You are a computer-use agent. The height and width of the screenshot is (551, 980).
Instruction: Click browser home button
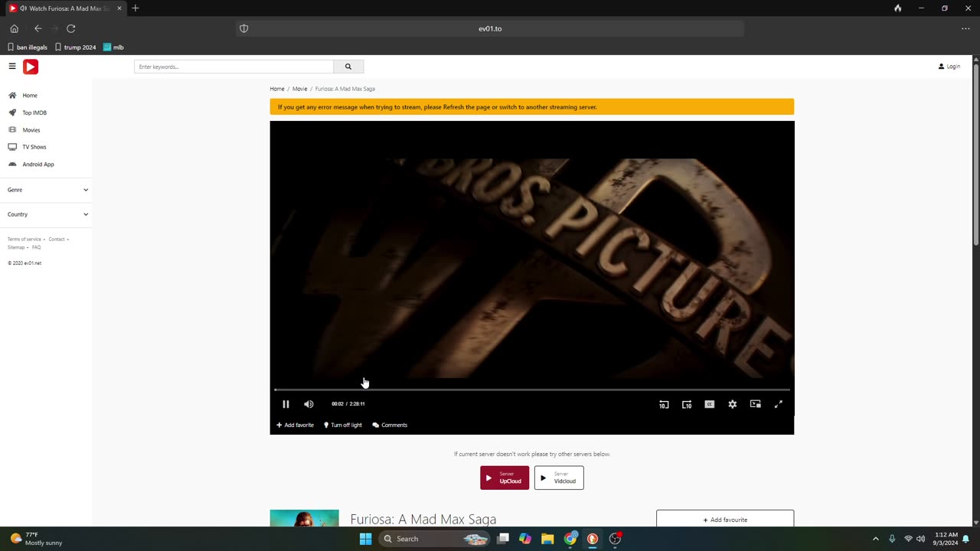pos(14,28)
